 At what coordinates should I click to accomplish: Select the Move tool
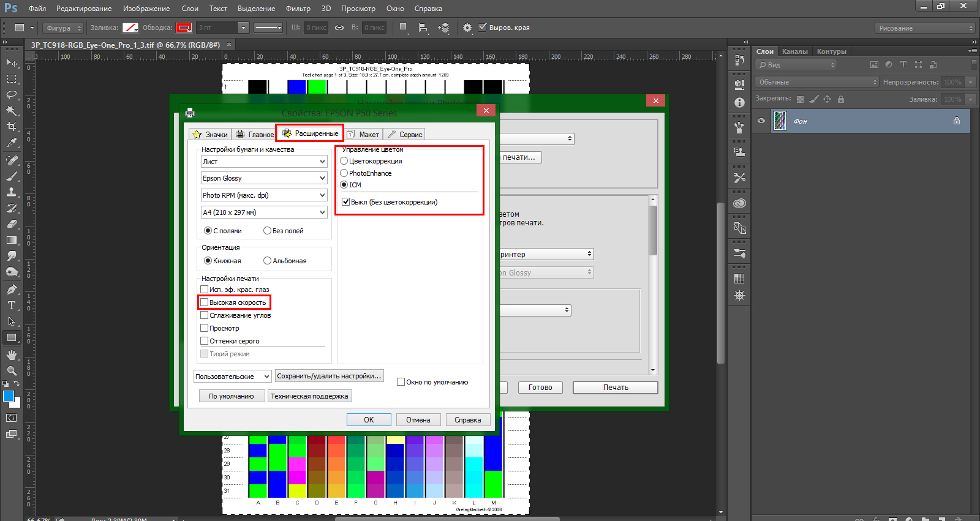pos(12,63)
